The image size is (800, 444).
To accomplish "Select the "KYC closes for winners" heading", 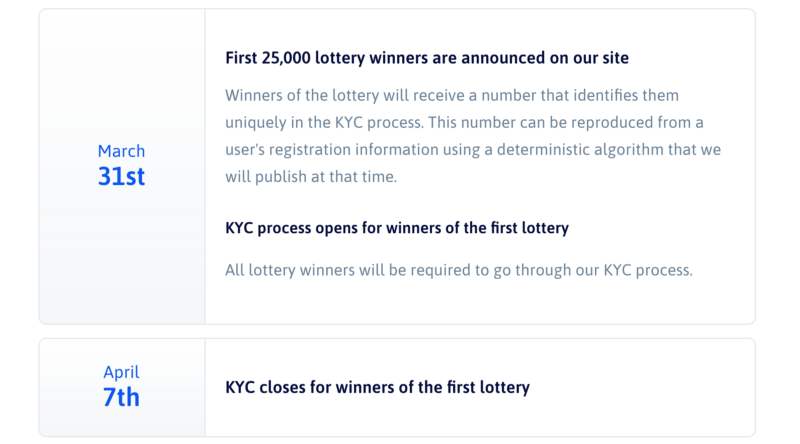I will click(x=377, y=387).
